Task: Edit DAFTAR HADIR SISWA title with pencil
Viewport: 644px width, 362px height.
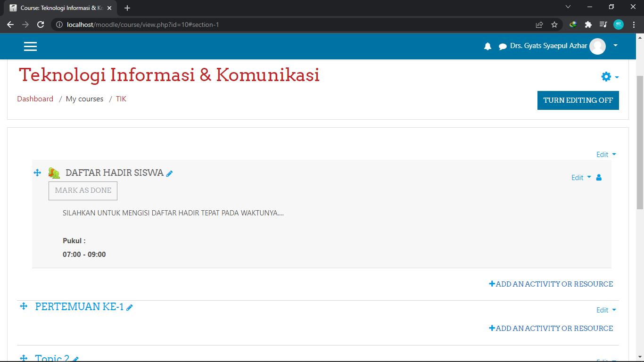Action: 170,173
